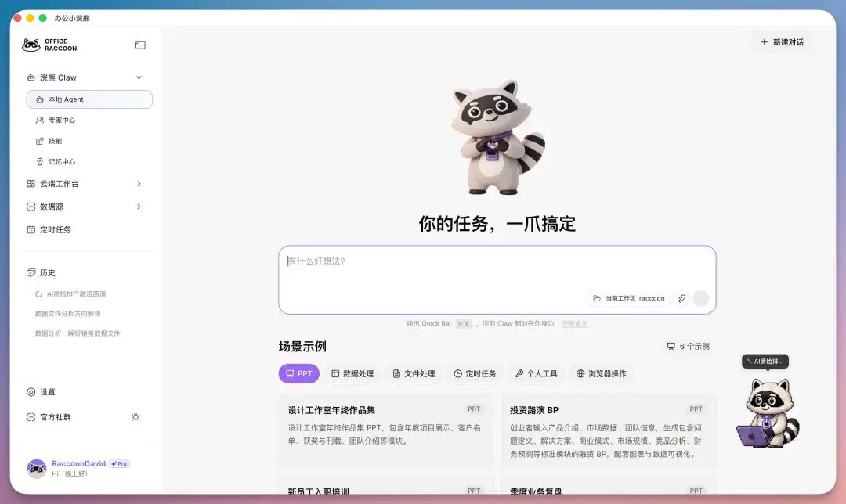Open the 设计工作室年终作品集 example card
The image size is (846, 504).
[x=386, y=432]
